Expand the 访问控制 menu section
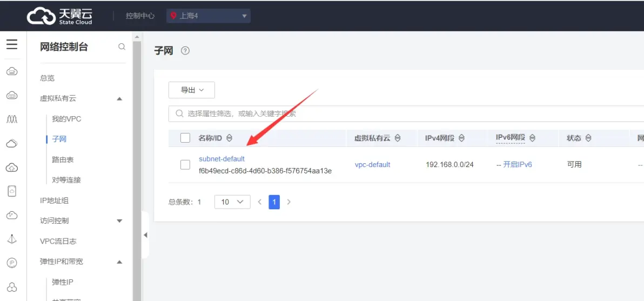Viewport: 644px width, 301px height. [x=119, y=221]
